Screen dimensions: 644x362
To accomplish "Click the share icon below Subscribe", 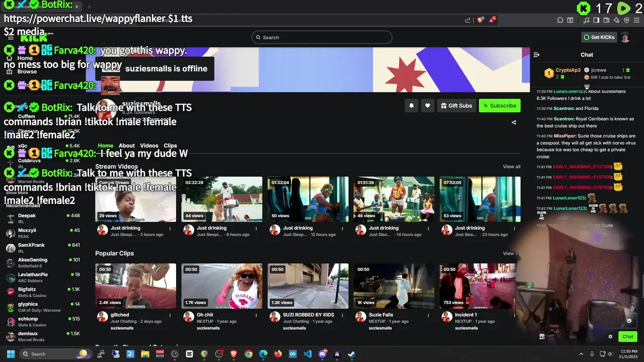I will point(514,122).
